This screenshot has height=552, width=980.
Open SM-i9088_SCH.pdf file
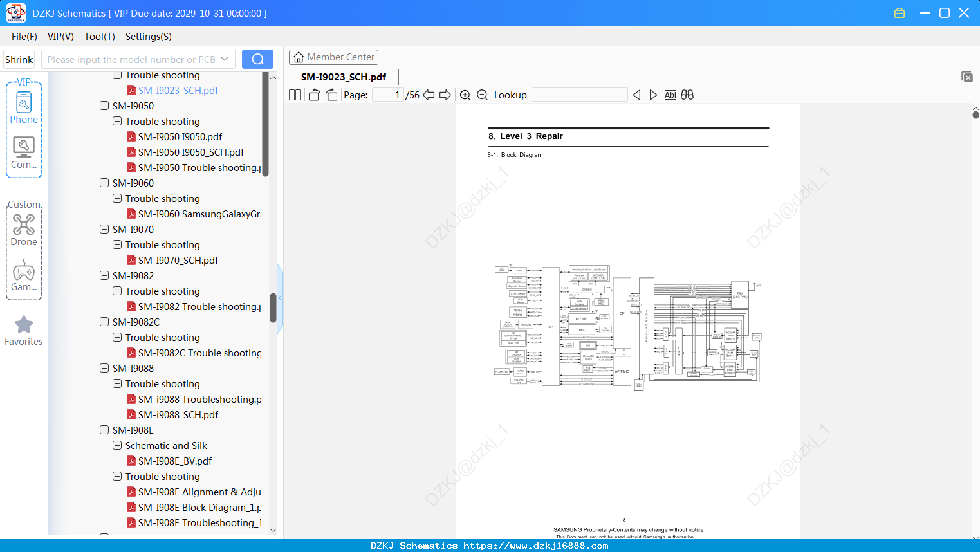click(x=178, y=415)
